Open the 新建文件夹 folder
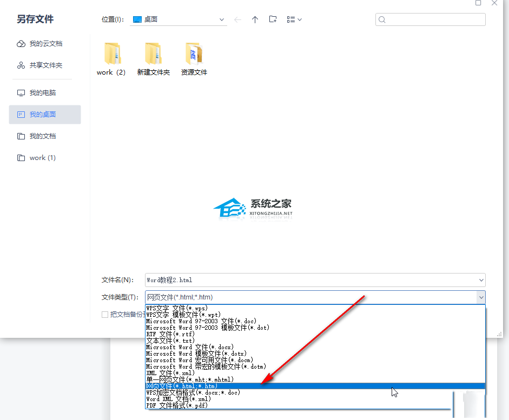 pyautogui.click(x=154, y=59)
